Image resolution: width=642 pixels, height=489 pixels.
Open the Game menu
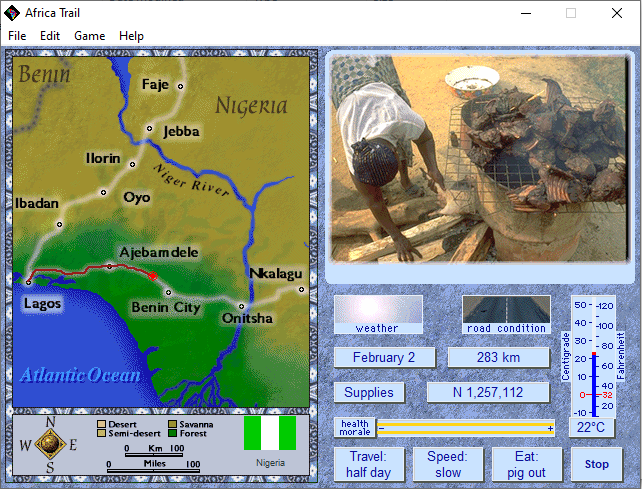click(89, 36)
